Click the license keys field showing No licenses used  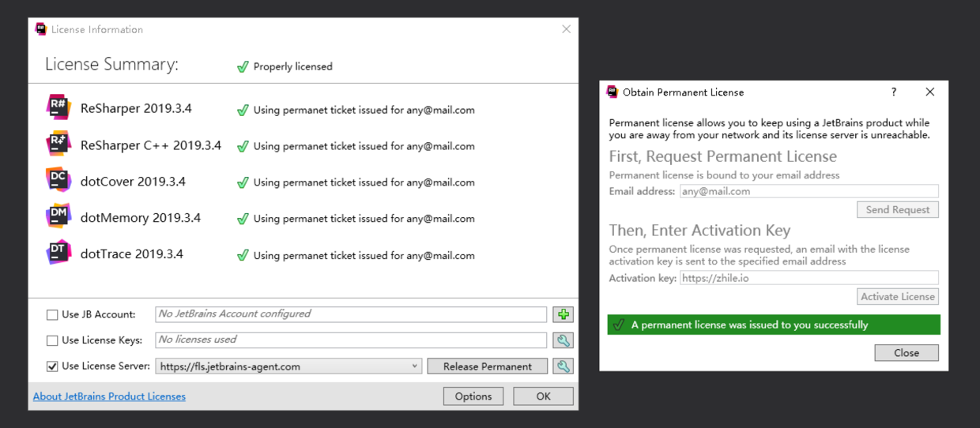[x=351, y=340]
